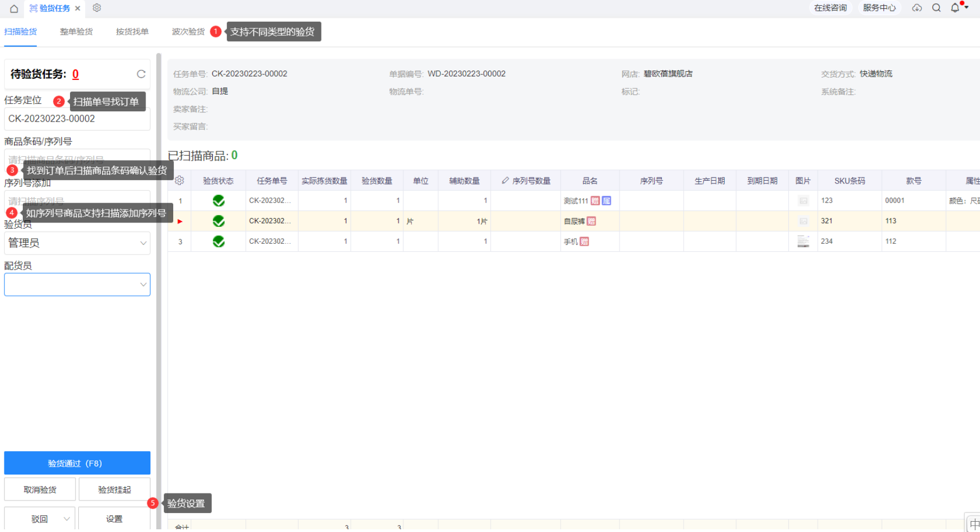Click the blue tag on 测试111
The image size is (980, 532).
tap(606, 201)
